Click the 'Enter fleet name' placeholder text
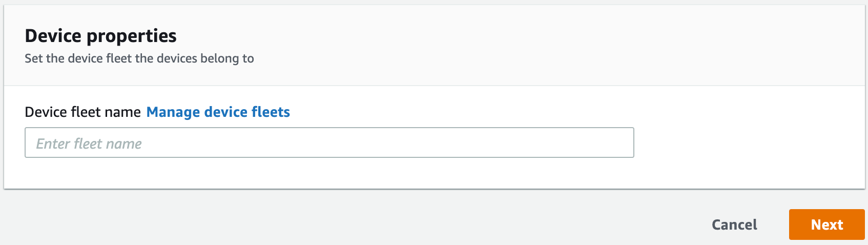The height and width of the screenshot is (245, 868). (x=89, y=144)
